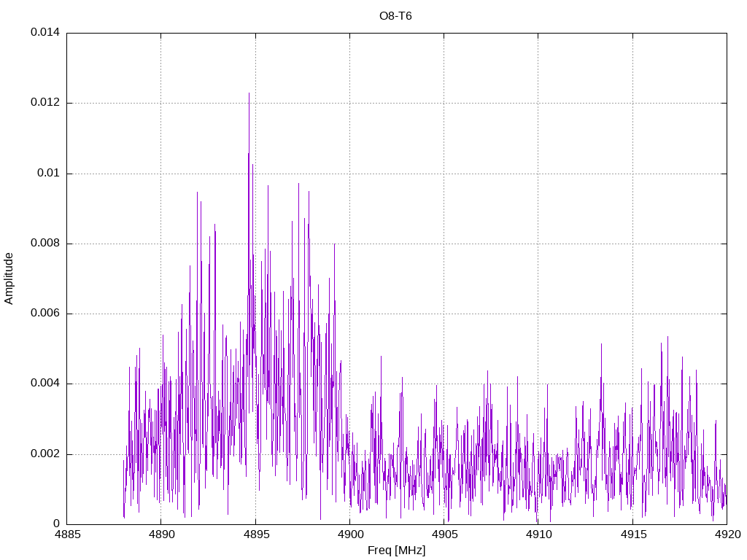Image resolution: width=747 pixels, height=560 pixels.
Task: Select the 0.014 y-axis tick label
Action: pyautogui.click(x=44, y=33)
